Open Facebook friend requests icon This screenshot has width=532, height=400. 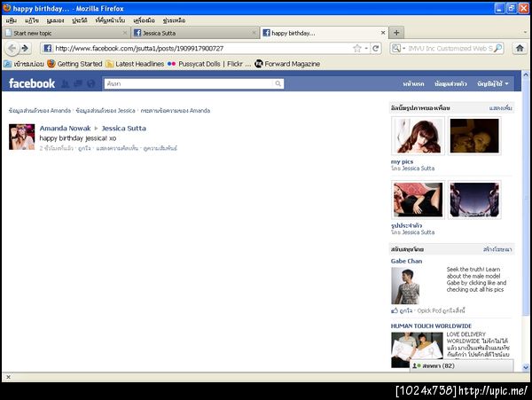(65, 83)
